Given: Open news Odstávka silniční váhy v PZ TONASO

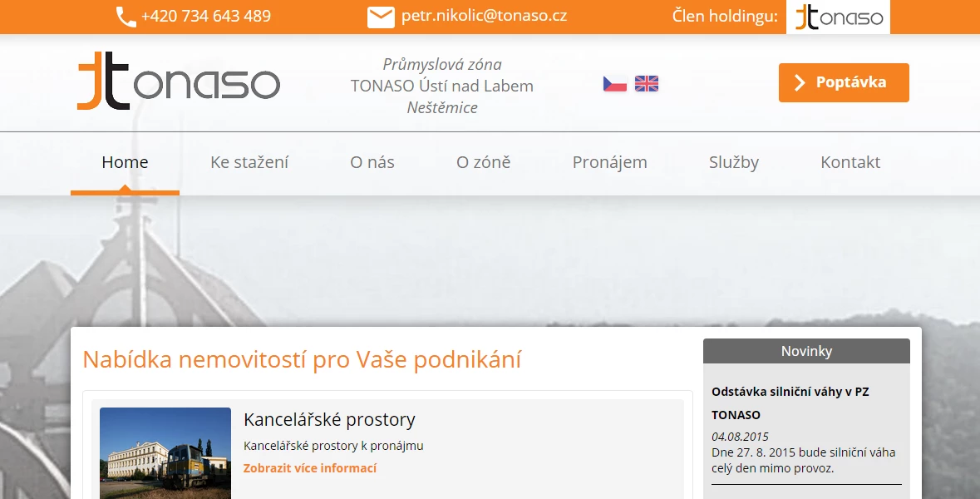Looking at the screenshot, I should coord(790,403).
